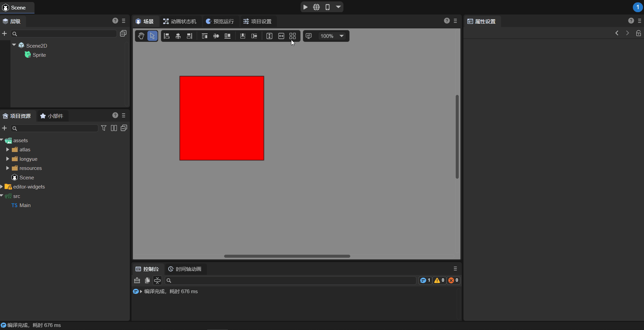Toggle the info message filter in console

click(x=425, y=280)
